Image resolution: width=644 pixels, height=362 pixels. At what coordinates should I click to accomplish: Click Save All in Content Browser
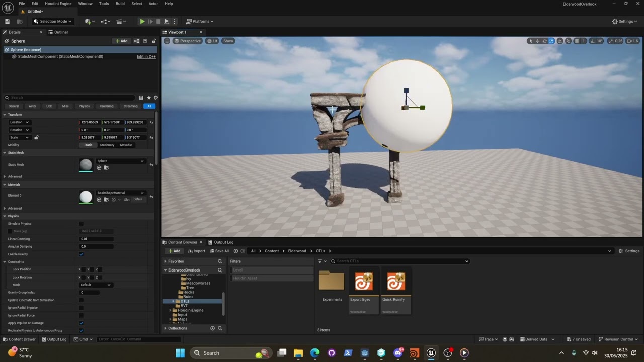tap(220, 251)
